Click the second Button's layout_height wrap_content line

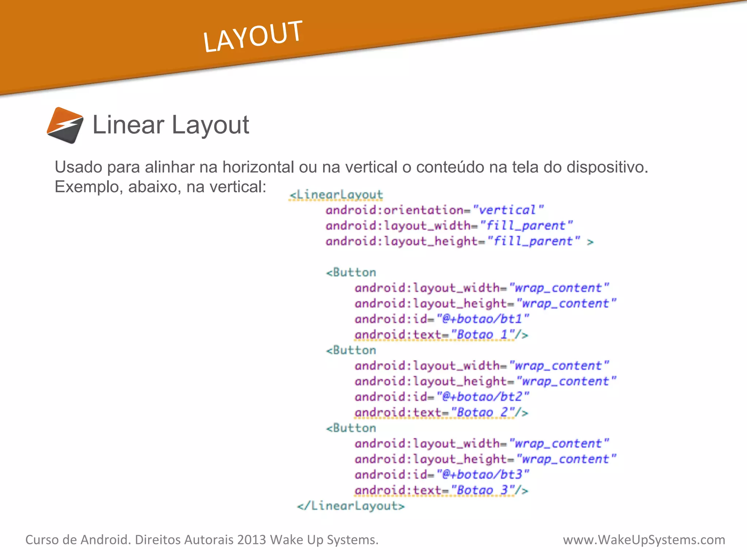click(485, 381)
